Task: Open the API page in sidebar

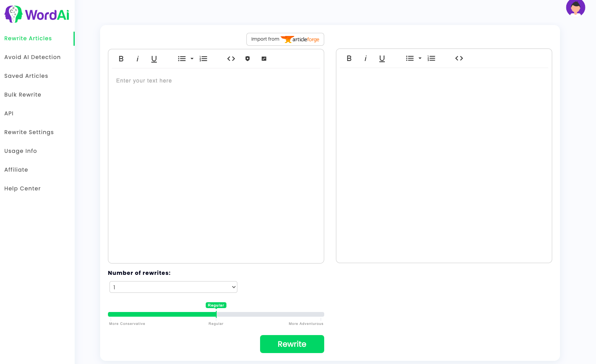Action: click(x=9, y=113)
